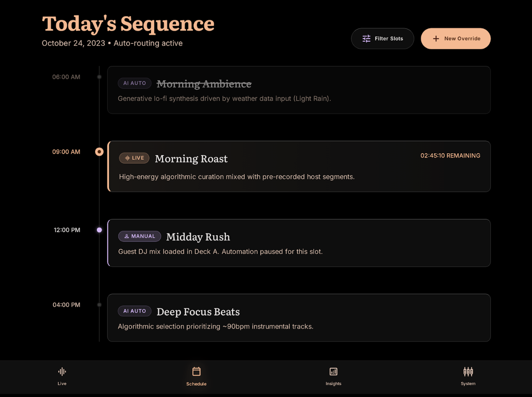Screen dimensions: 532x397
Task: Select the 12:00 PM purple timeline dot
Action: click(99, 230)
